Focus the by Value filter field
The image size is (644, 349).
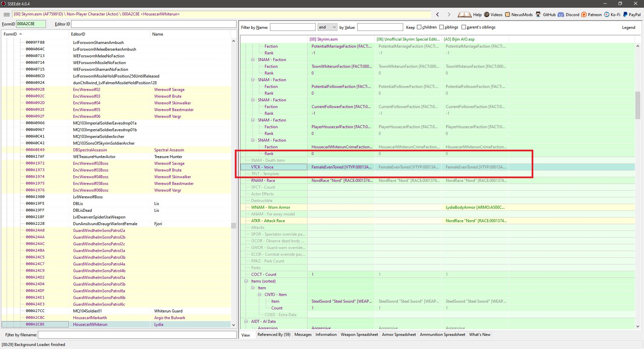[x=380, y=27]
